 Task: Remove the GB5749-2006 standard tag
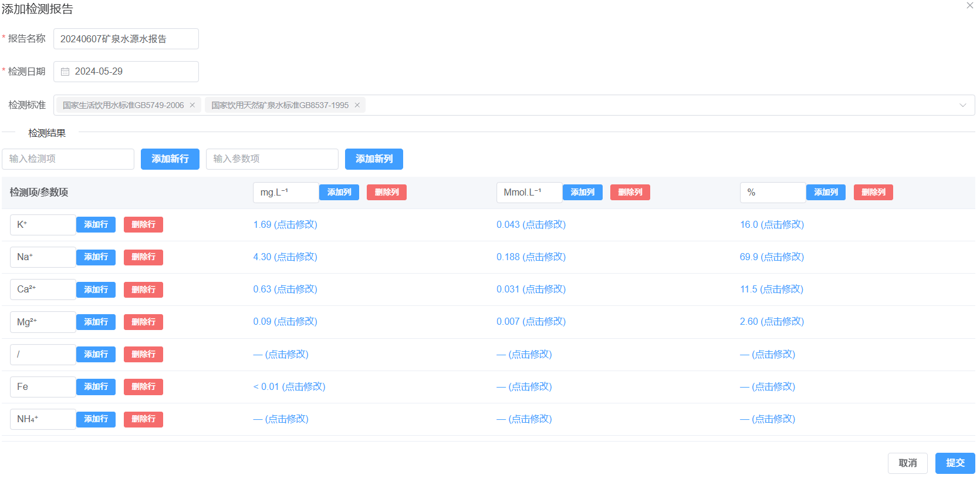pos(192,105)
